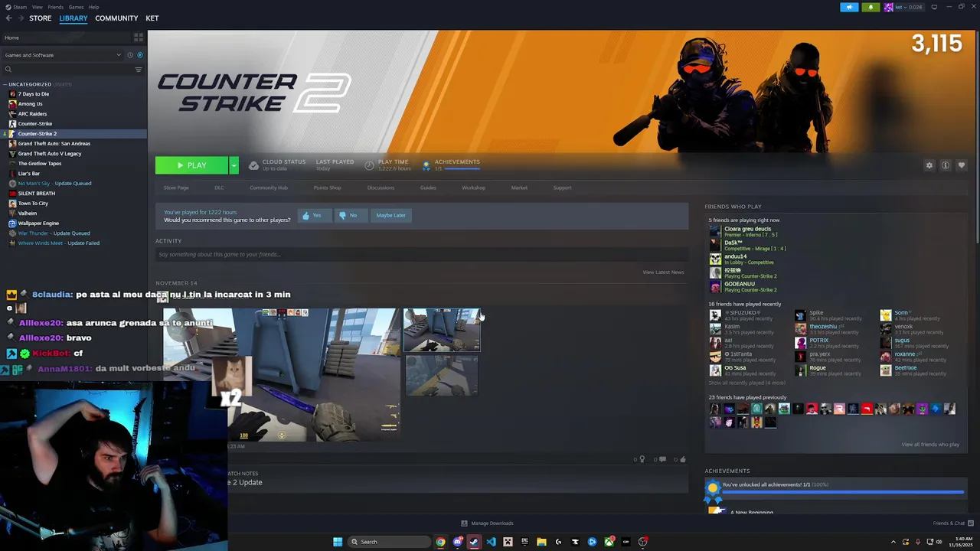The width and height of the screenshot is (980, 551).
Task: Open the ket account dropdown
Action: tap(904, 7)
